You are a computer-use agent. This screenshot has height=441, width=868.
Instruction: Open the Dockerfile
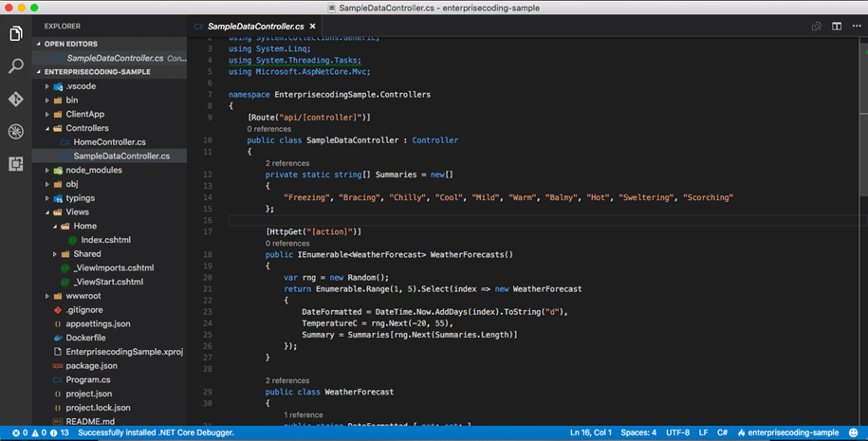pos(110,338)
